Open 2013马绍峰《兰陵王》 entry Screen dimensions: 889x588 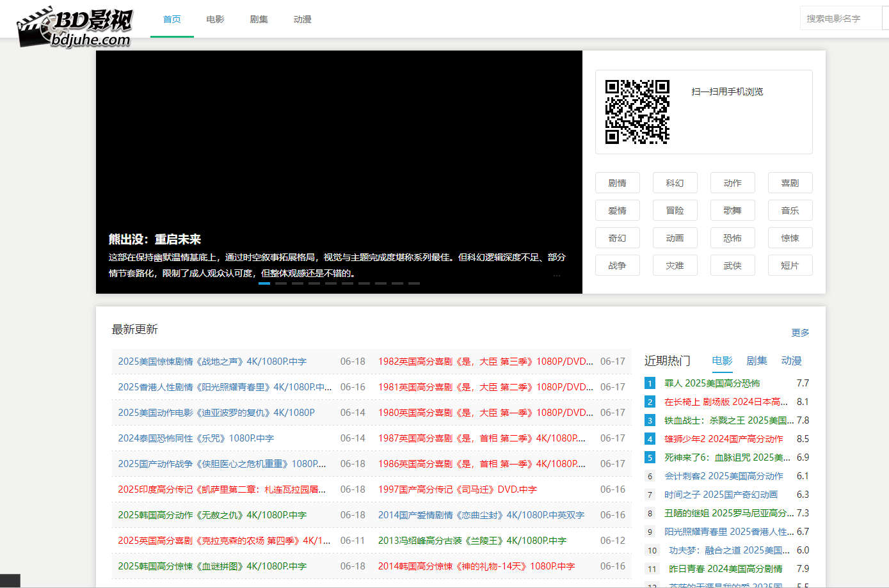click(x=472, y=541)
